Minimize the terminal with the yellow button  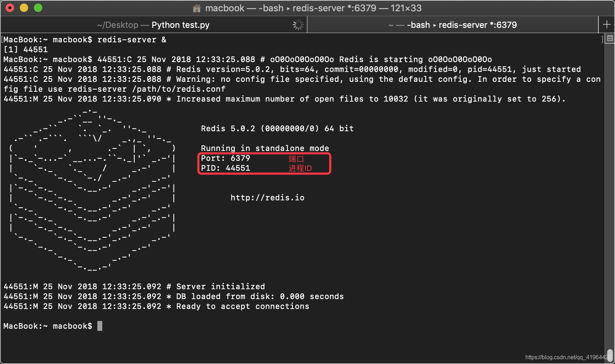[x=24, y=8]
